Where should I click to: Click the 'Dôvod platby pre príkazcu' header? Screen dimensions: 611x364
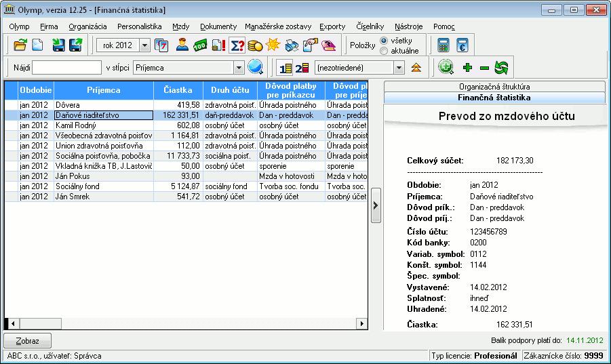point(291,90)
